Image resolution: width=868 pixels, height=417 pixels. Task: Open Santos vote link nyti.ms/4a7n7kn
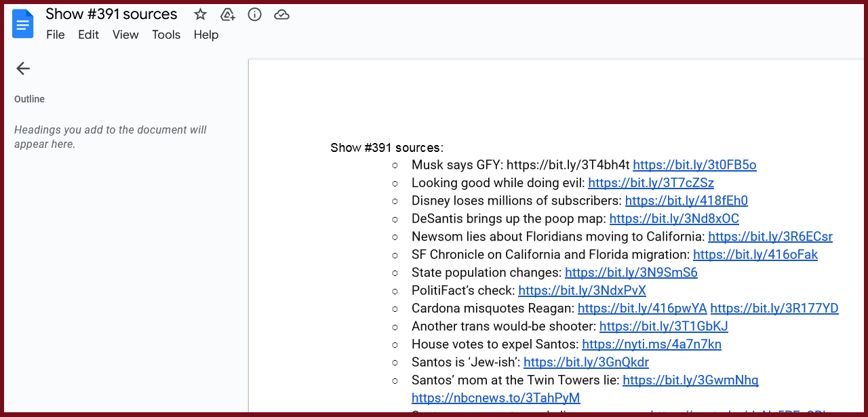652,344
